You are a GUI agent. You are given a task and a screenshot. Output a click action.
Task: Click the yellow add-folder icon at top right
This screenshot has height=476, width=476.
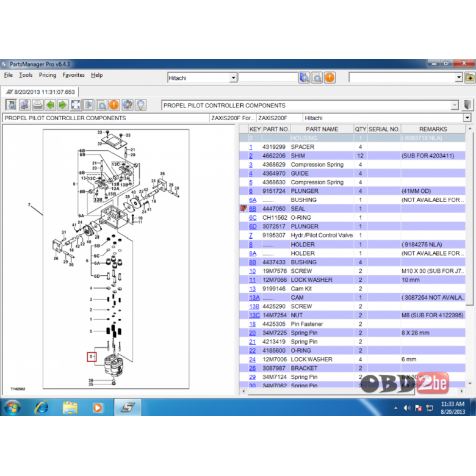470,78
